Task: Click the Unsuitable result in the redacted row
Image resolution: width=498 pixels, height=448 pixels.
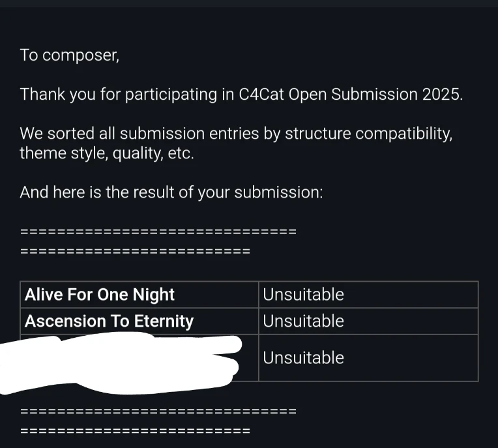Action: 303,358
